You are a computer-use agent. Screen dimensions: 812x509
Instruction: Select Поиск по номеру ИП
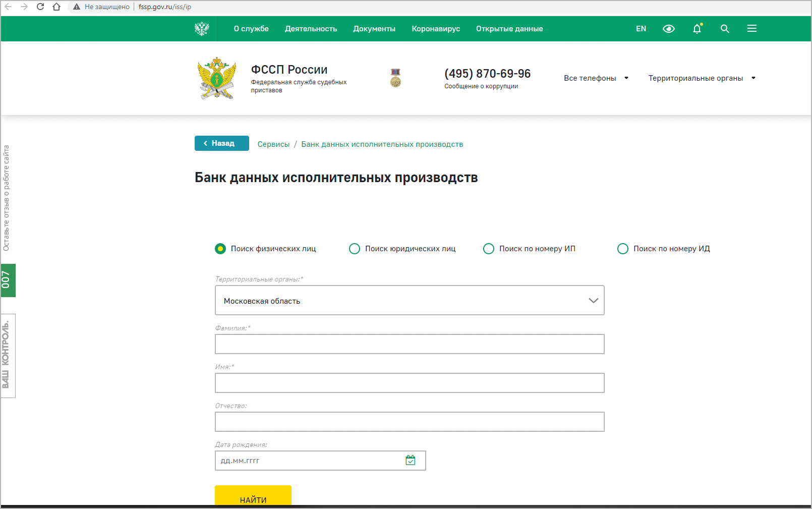[488, 248]
